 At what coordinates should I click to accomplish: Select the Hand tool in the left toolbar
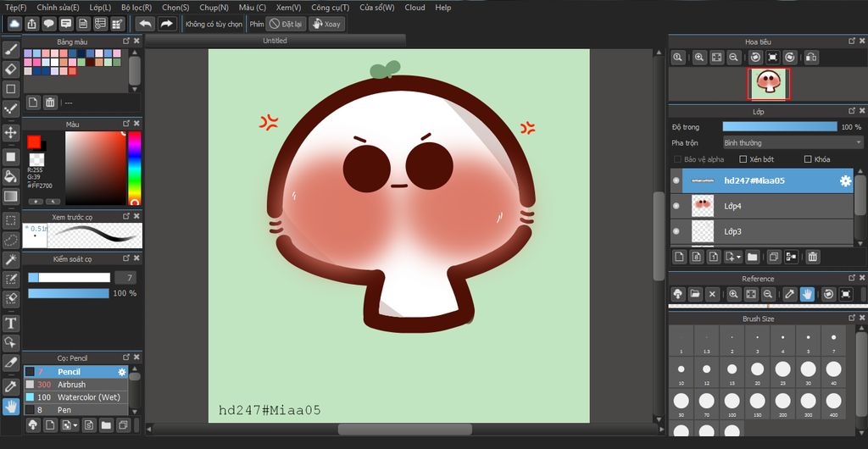click(x=11, y=407)
